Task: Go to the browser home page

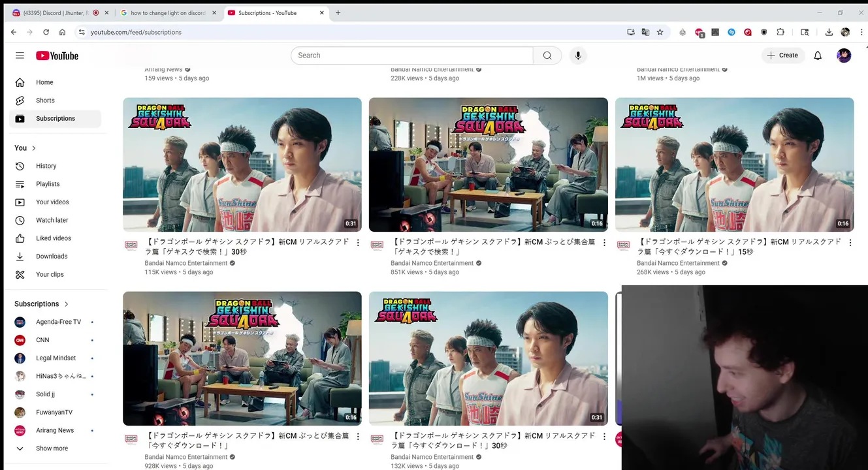Action: 62,32
